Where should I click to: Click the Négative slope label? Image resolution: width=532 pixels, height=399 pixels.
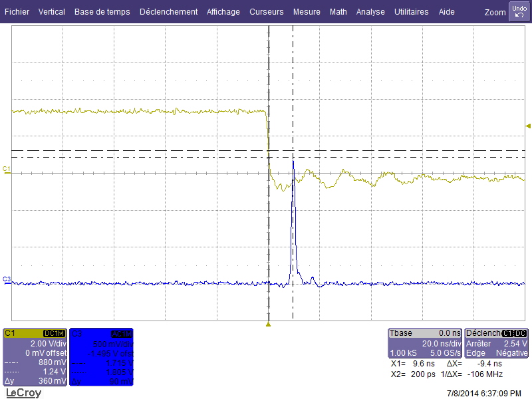[x=511, y=353]
